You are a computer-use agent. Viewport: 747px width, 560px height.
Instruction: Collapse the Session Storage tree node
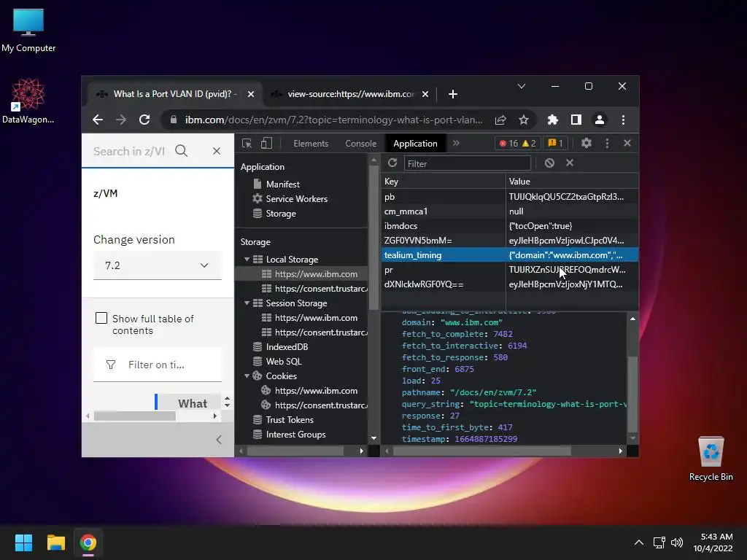pyautogui.click(x=247, y=303)
